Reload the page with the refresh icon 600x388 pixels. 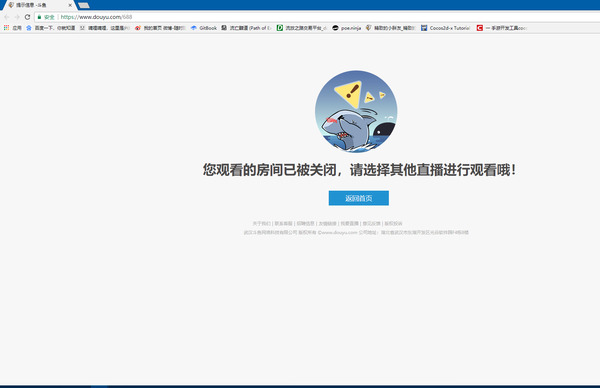point(27,17)
